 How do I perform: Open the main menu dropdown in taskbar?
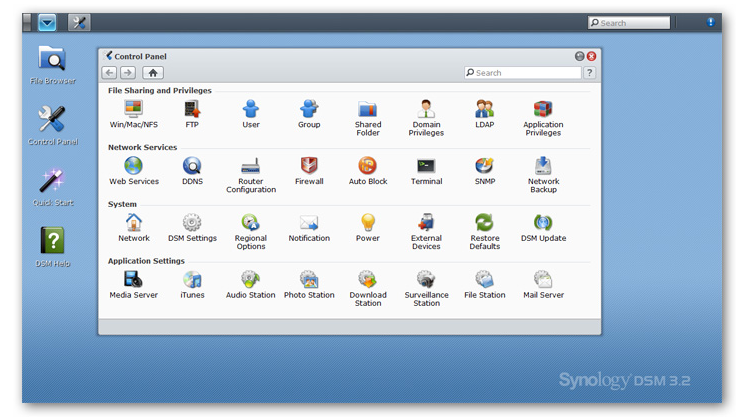tap(47, 22)
